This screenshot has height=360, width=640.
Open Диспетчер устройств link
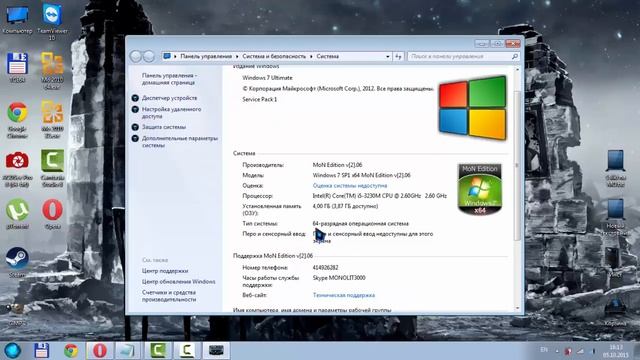[169, 98]
